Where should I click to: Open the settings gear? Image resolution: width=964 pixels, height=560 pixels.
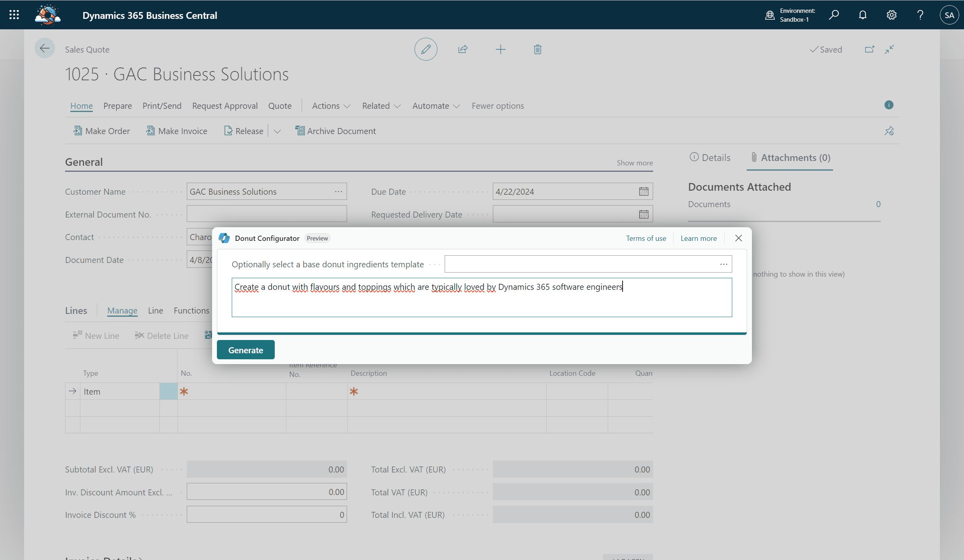click(x=892, y=15)
